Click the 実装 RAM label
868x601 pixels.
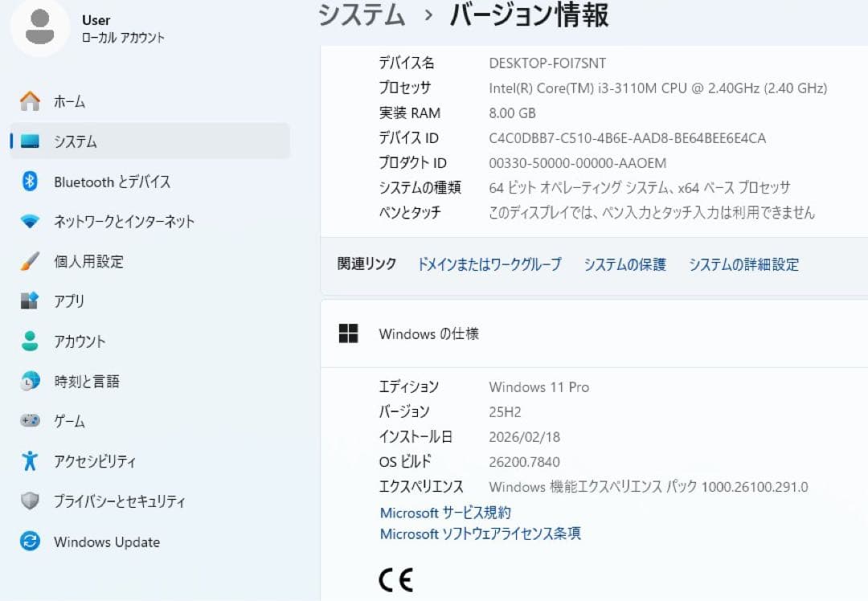pyautogui.click(x=410, y=113)
